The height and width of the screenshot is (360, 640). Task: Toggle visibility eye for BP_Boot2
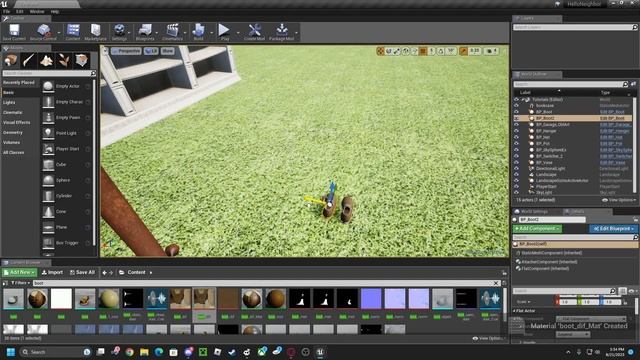click(x=516, y=118)
